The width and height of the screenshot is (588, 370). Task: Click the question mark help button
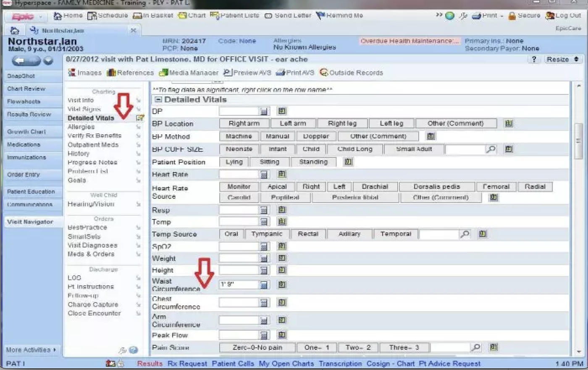pos(534,60)
